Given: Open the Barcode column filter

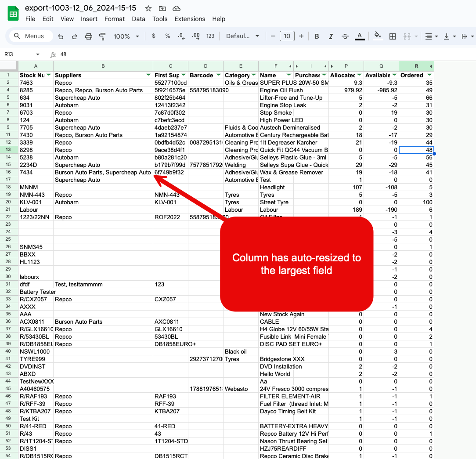Looking at the screenshot, I should coord(219,75).
